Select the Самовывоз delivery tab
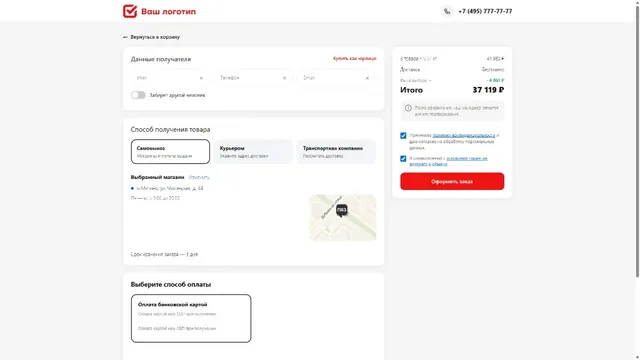The height and width of the screenshot is (360, 640). click(170, 151)
